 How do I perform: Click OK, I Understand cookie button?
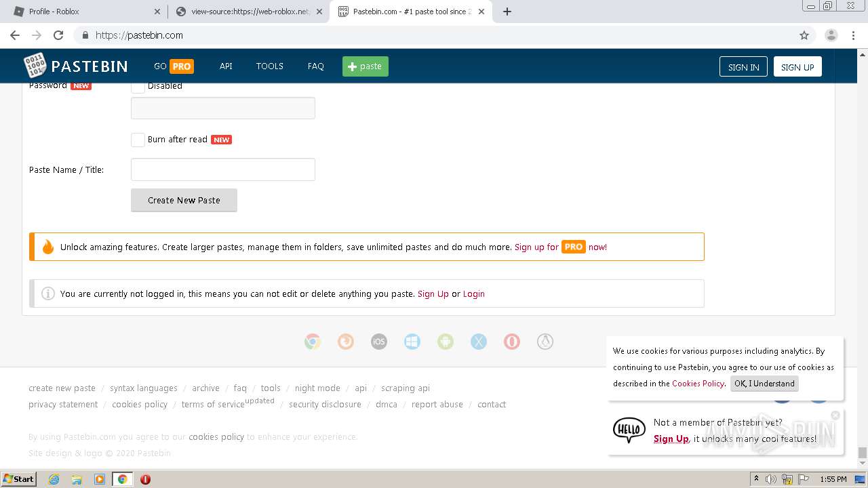(764, 384)
